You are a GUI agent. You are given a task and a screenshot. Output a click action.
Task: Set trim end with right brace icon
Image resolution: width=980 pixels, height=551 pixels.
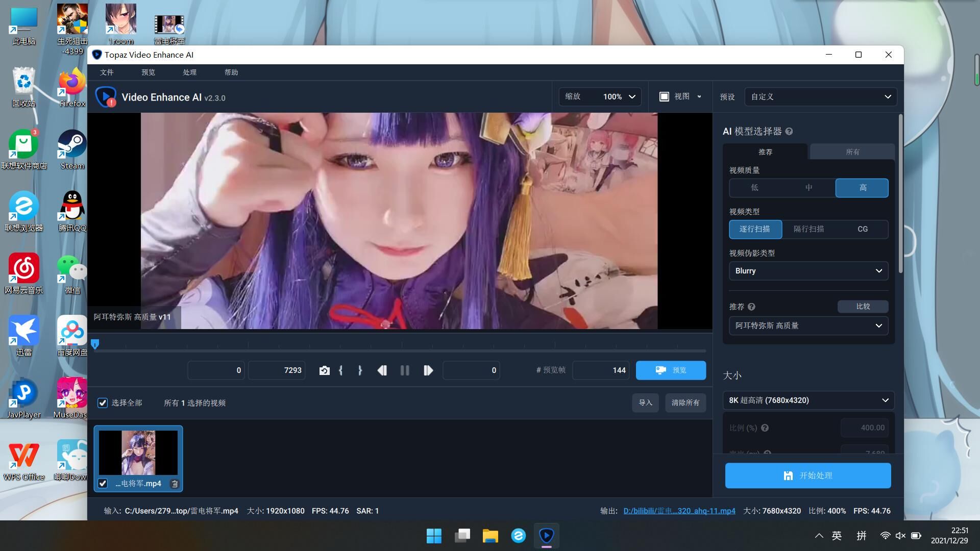pos(360,370)
